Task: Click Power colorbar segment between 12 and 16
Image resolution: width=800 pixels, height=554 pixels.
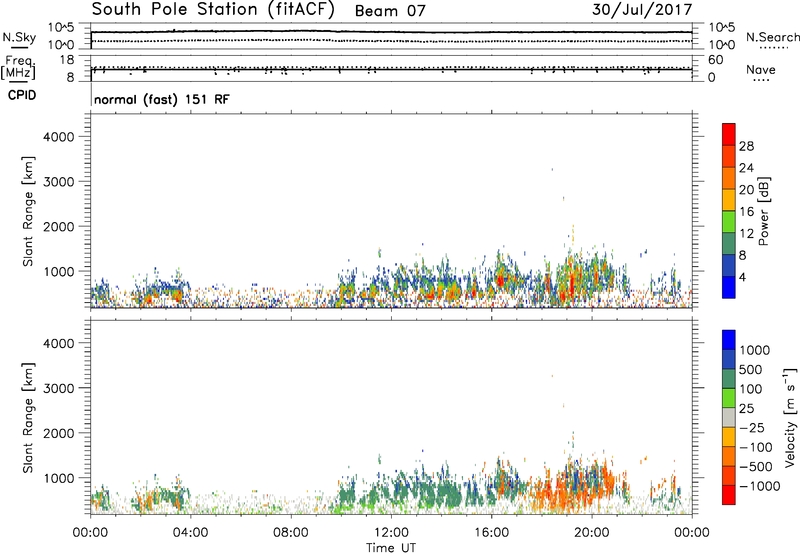Action: 729,221
